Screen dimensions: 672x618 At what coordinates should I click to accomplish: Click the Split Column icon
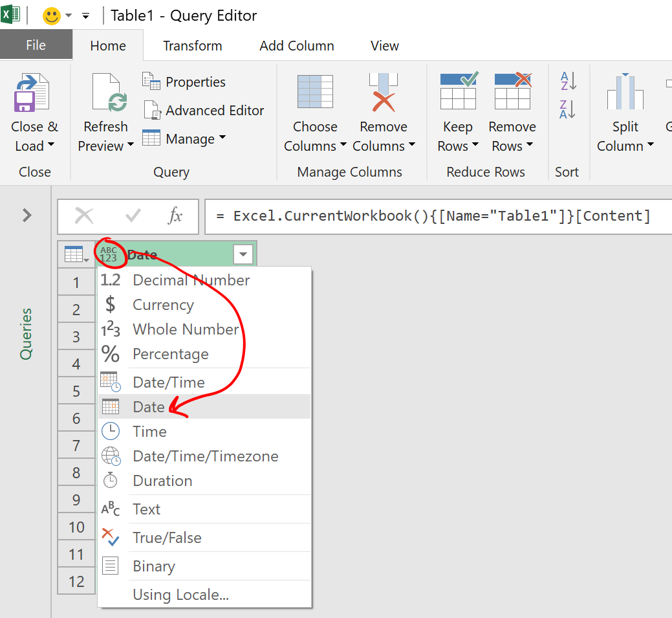tap(625, 92)
